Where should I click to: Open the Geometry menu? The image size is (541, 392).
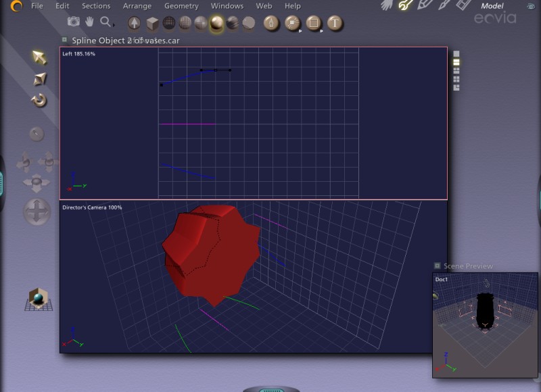pyautogui.click(x=181, y=6)
